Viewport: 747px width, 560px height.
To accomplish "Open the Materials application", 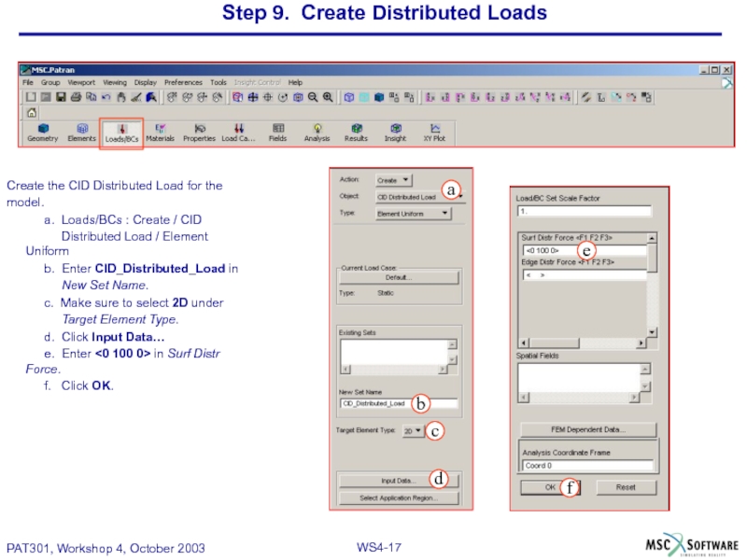I will (x=160, y=133).
